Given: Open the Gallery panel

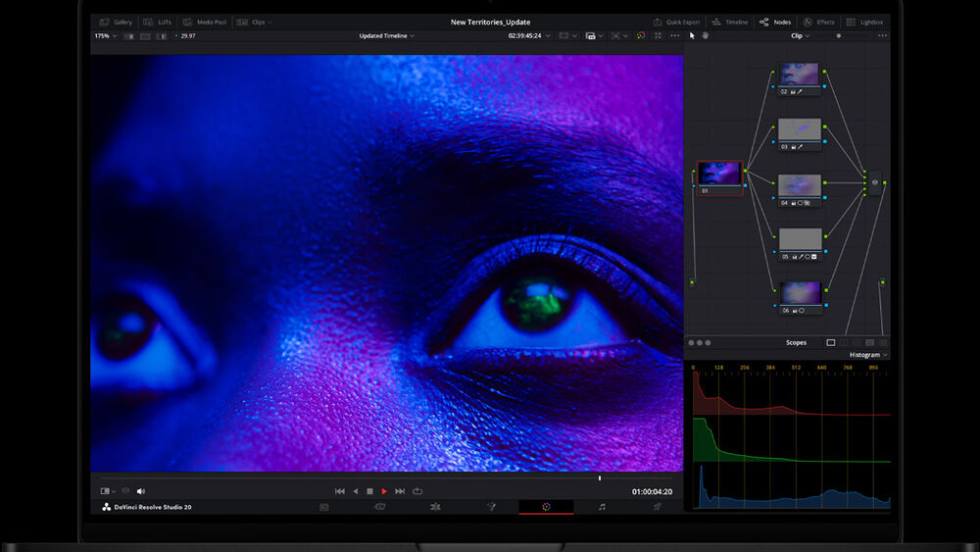Looking at the screenshot, I should pyautogui.click(x=117, y=22).
